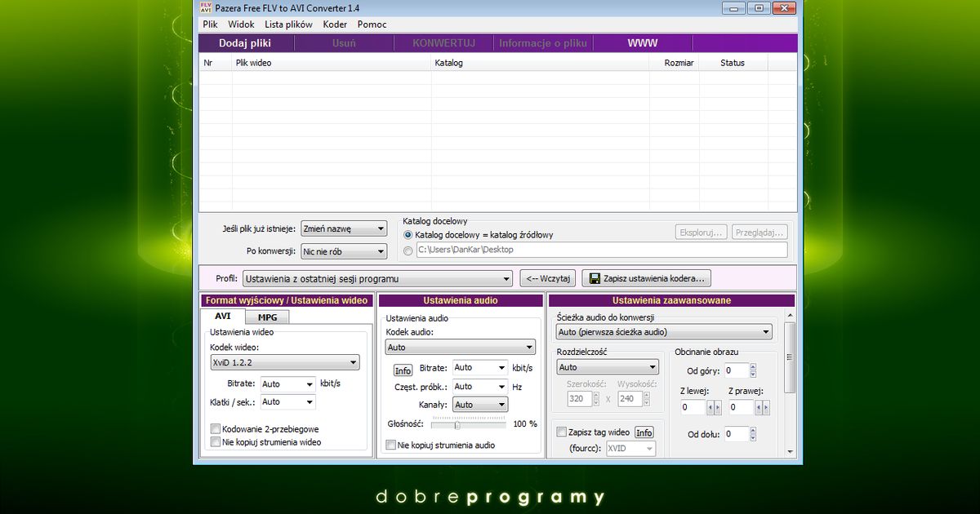Click the FLV AVI app icon in title bar
980x514 pixels.
pyautogui.click(x=206, y=7)
